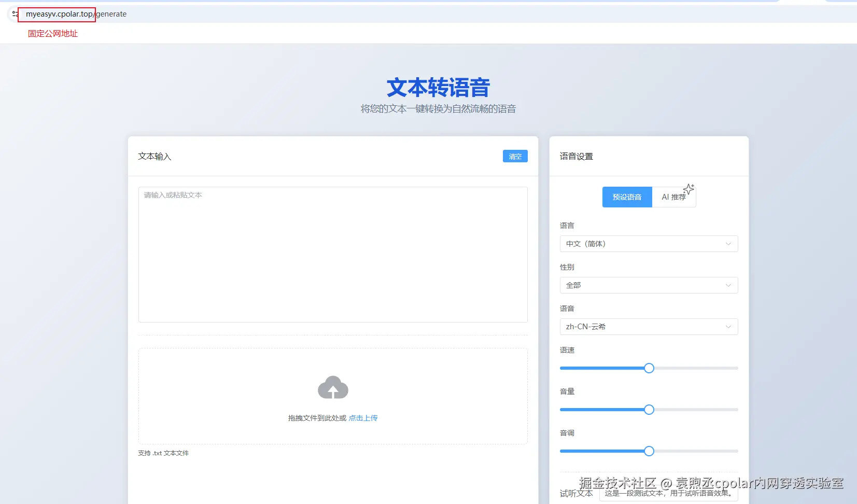Click the cloud upload icon
Viewport: 857px width, 504px height.
point(333,387)
